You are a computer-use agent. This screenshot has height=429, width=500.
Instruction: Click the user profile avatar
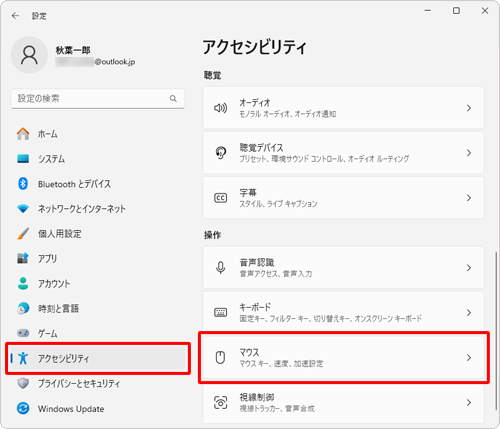pos(29,55)
